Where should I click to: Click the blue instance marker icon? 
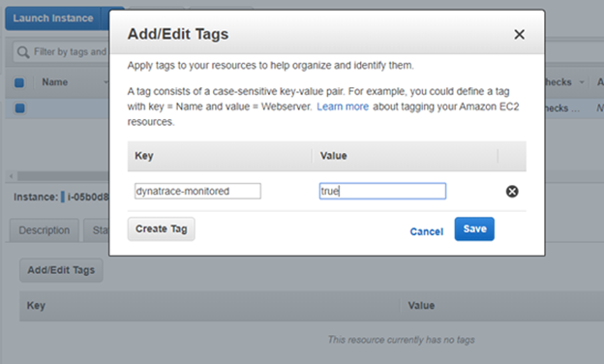63,197
